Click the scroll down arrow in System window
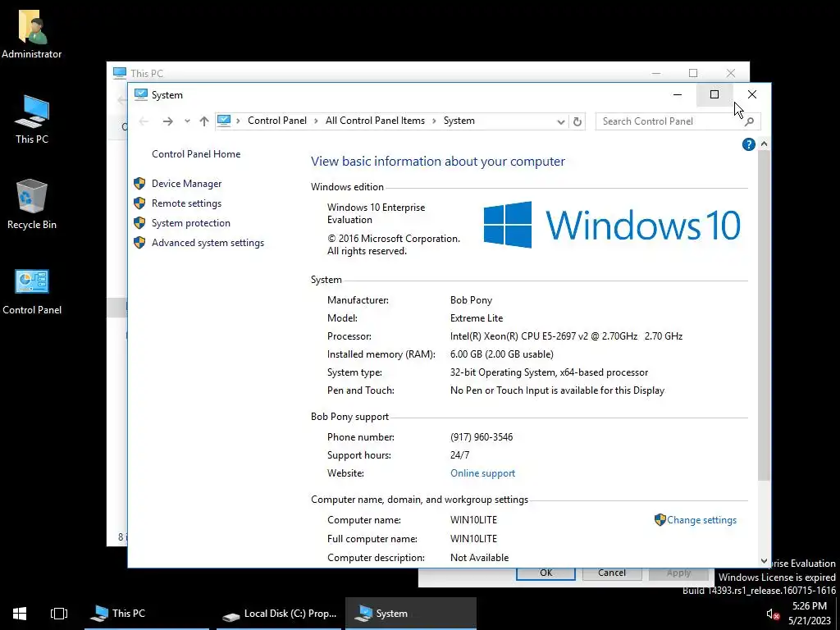The image size is (840, 630). [764, 561]
